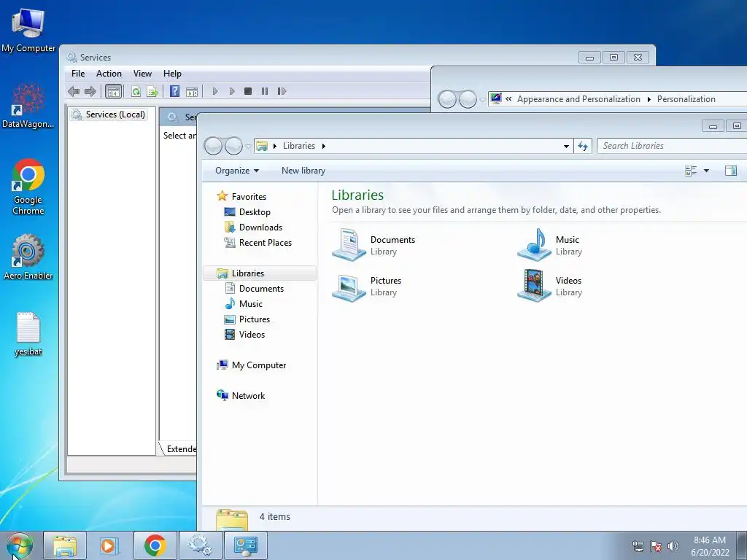Screen dimensions: 747x560
Task: Open the File menu in Services
Action: point(78,74)
